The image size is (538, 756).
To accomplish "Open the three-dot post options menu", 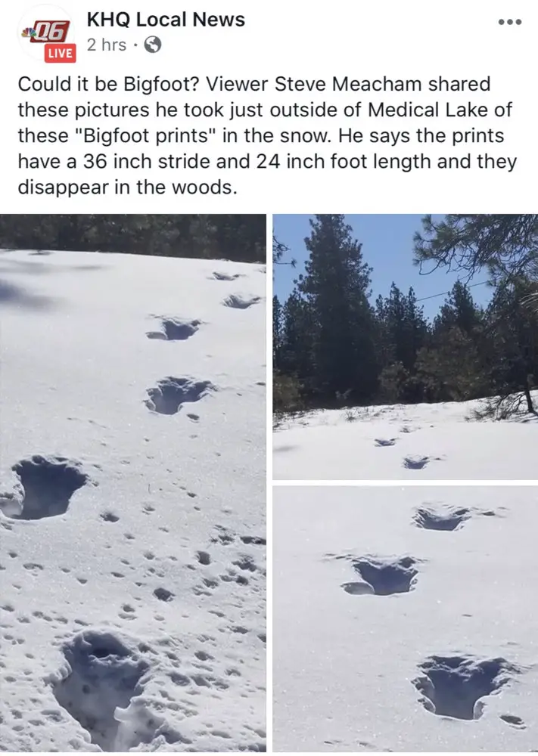I will [x=511, y=22].
